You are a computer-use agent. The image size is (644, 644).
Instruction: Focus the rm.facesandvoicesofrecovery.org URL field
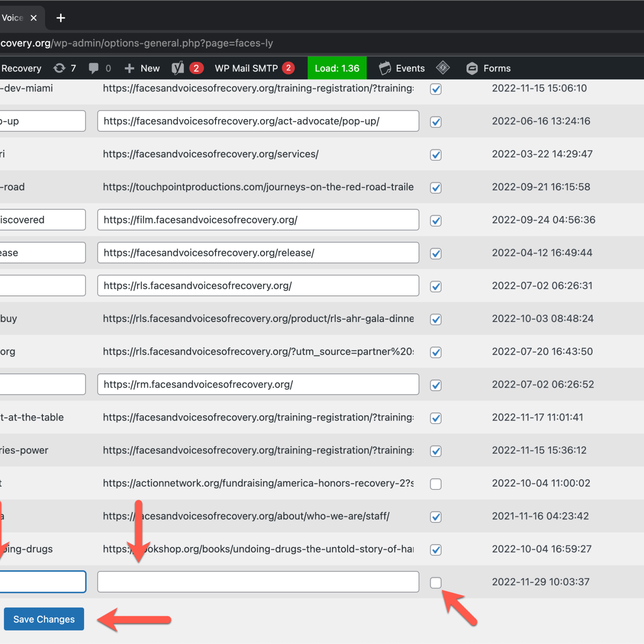point(258,384)
